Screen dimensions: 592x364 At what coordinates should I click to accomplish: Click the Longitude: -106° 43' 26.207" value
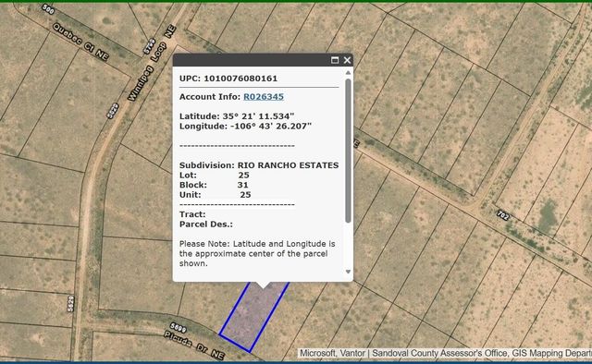[245, 126]
